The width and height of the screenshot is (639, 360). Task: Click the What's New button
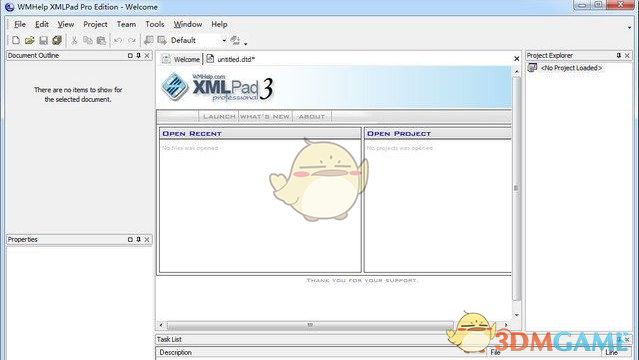click(x=265, y=117)
